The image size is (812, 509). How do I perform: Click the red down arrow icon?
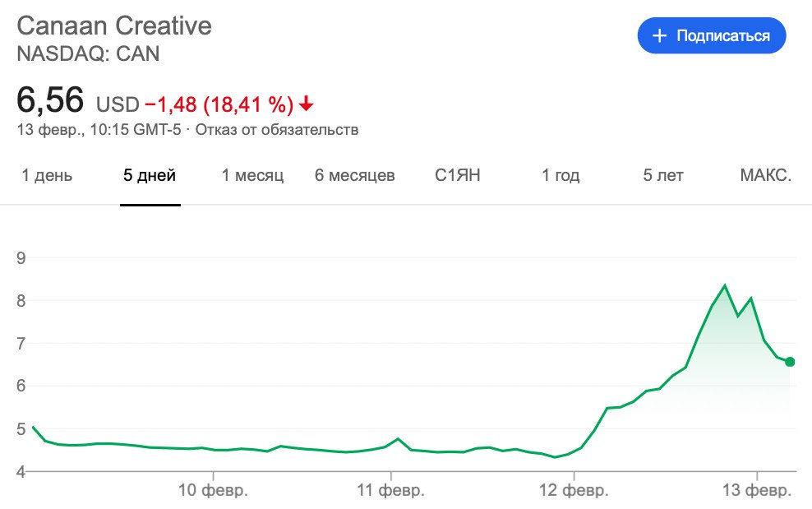(x=307, y=104)
